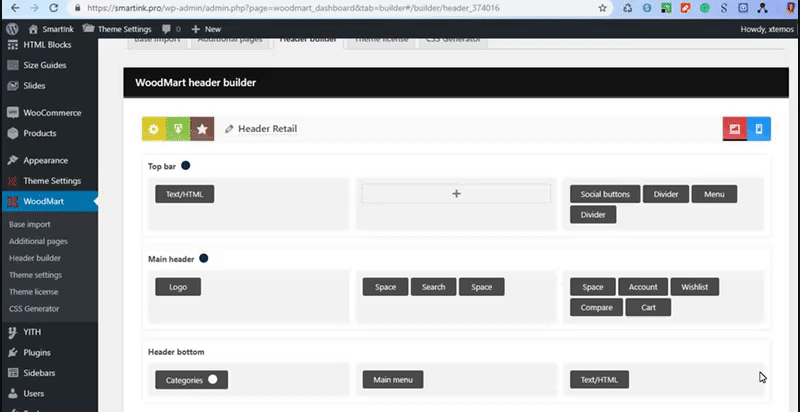Click Howdy, xtemos account menu
The width and height of the screenshot is (800, 412).
(x=767, y=29)
